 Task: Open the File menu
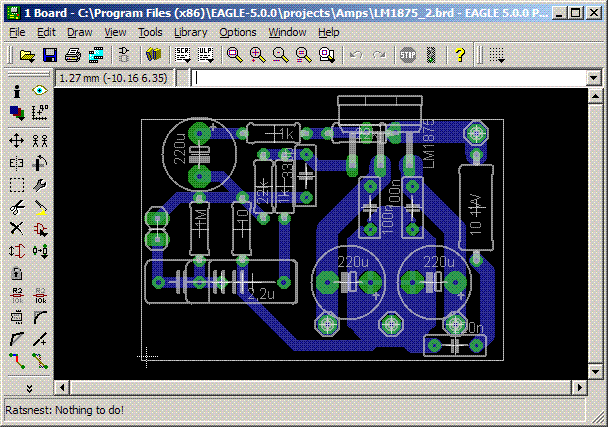pyautogui.click(x=17, y=32)
